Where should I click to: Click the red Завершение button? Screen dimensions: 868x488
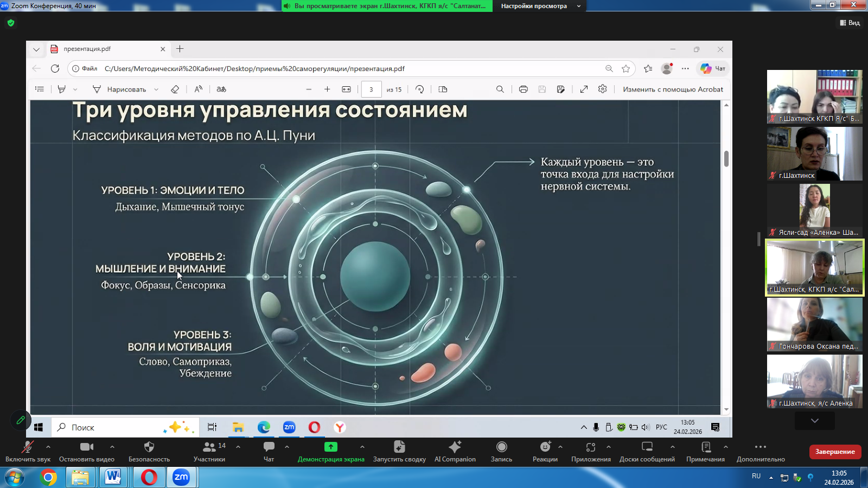835,452
